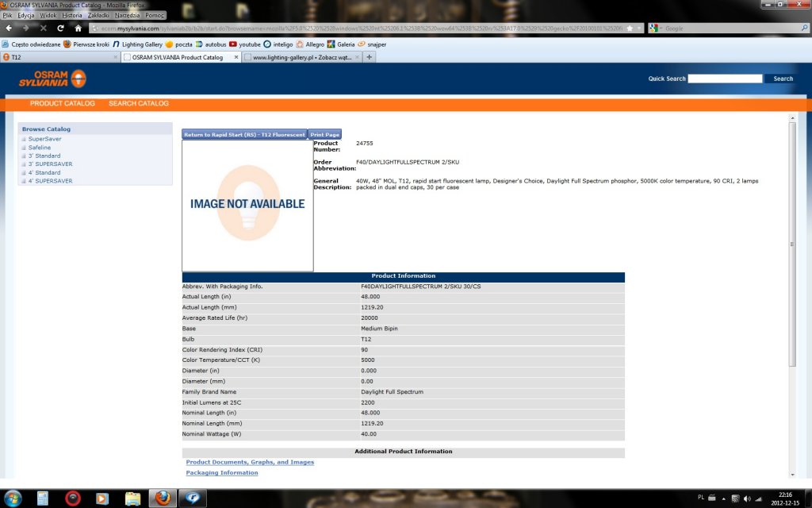Image resolution: width=812 pixels, height=508 pixels.
Task: Reload the page with the refresh icon
Action: tap(60, 28)
